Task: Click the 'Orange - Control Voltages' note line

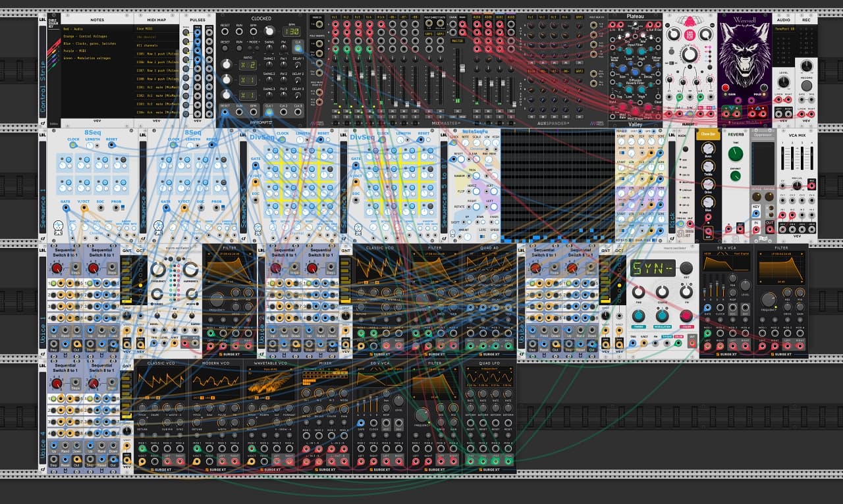Action: pyautogui.click(x=86, y=36)
